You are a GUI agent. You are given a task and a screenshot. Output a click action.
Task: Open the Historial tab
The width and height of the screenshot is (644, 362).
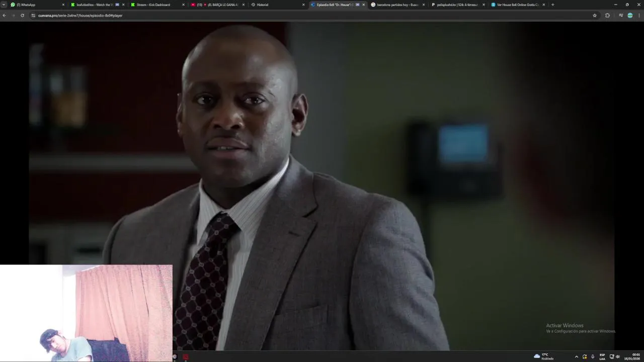tap(277, 5)
